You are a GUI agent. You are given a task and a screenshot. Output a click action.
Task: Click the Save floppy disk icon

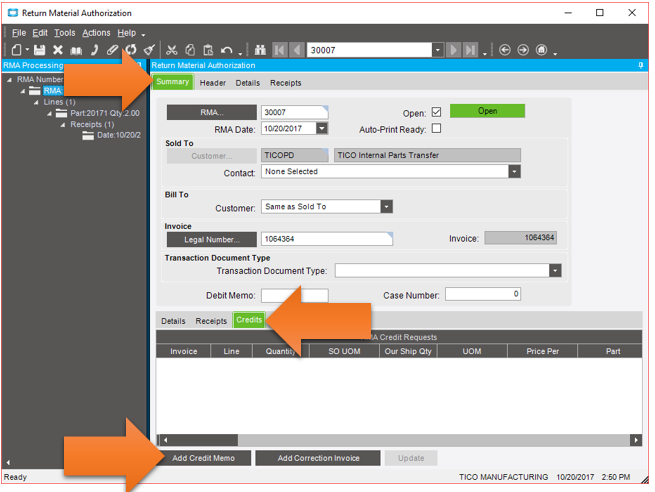pos(39,50)
